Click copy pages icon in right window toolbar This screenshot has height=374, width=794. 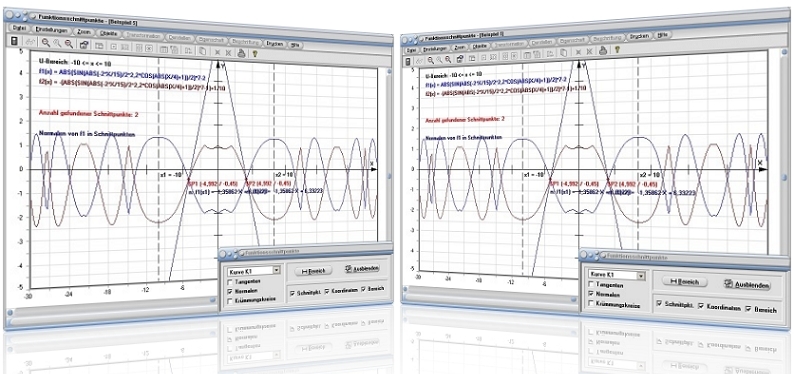(x=564, y=53)
